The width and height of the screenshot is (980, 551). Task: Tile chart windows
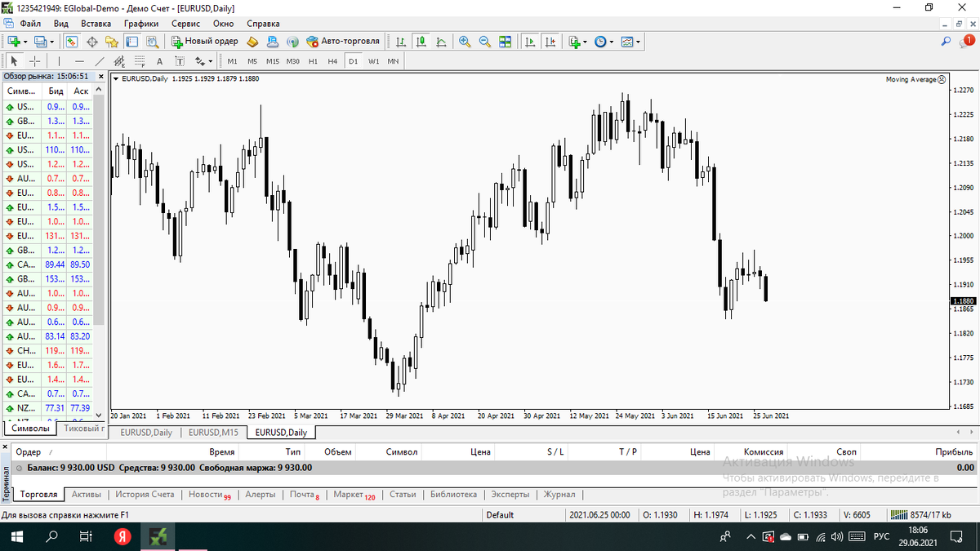(505, 41)
